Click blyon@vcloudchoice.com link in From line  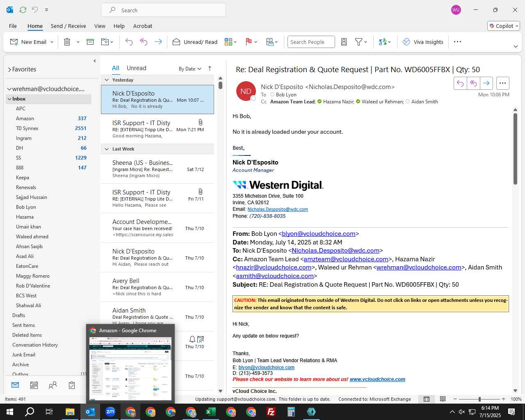pyautogui.click(x=319, y=234)
